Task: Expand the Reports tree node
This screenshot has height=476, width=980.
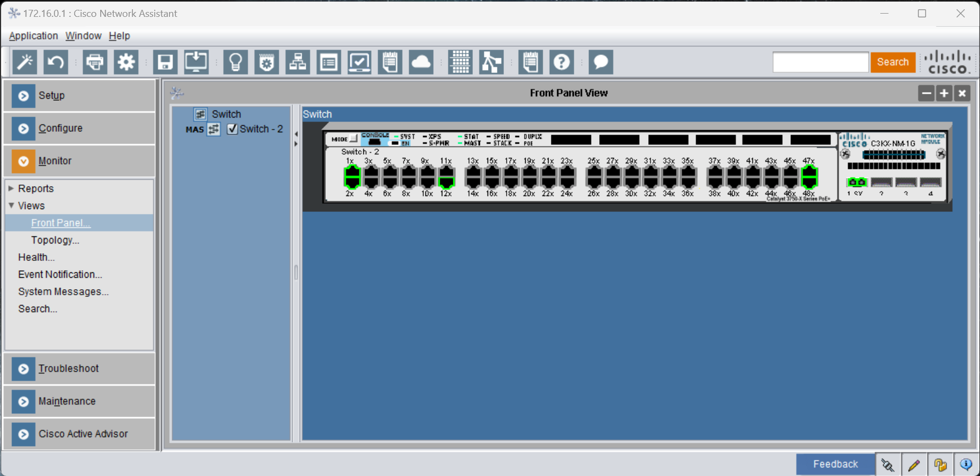Action: 11,188
